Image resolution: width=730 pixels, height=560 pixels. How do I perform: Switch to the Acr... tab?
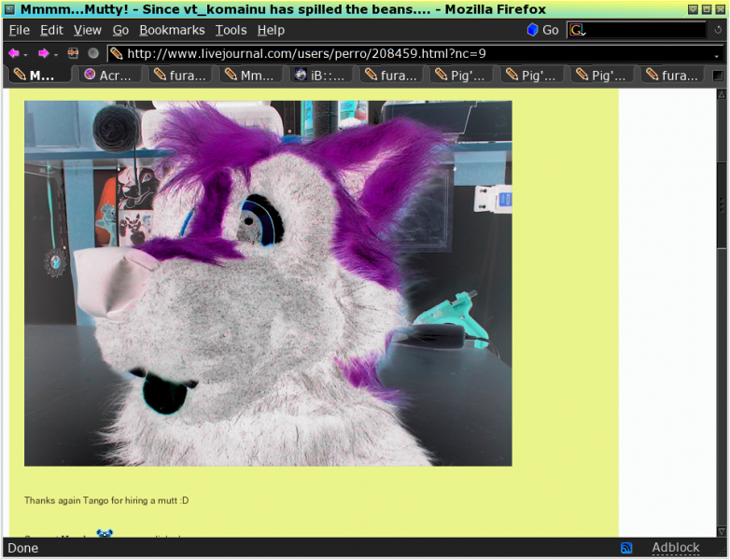pyautogui.click(x=110, y=75)
